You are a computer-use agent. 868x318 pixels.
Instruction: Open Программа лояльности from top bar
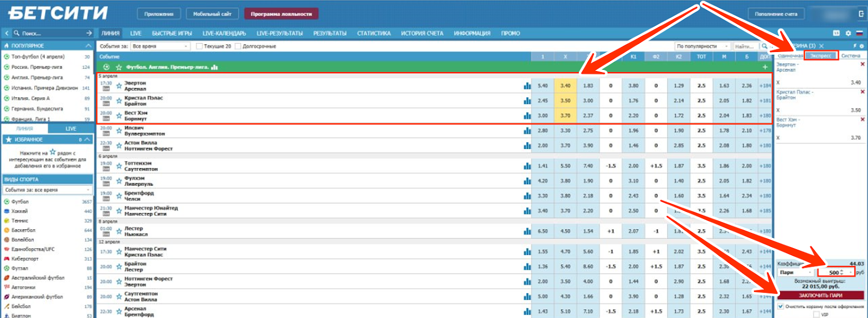click(x=281, y=14)
